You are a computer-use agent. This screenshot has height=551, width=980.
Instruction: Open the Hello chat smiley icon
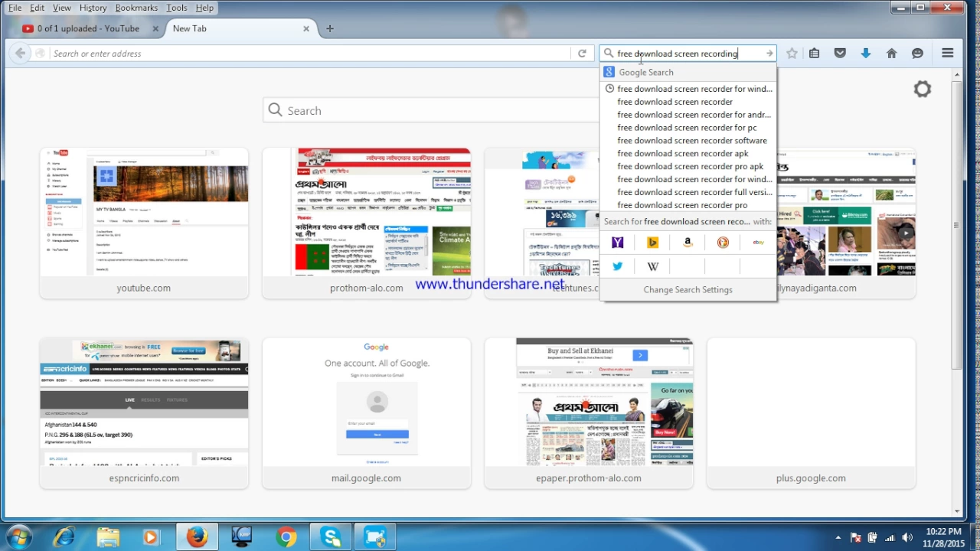click(917, 54)
